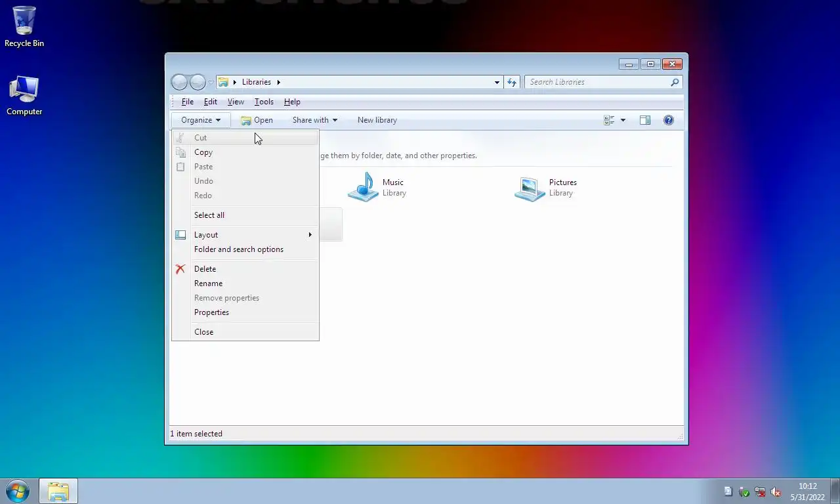Click the muted volume tray icon
Viewport: 840px width, 504px height.
pos(776,492)
